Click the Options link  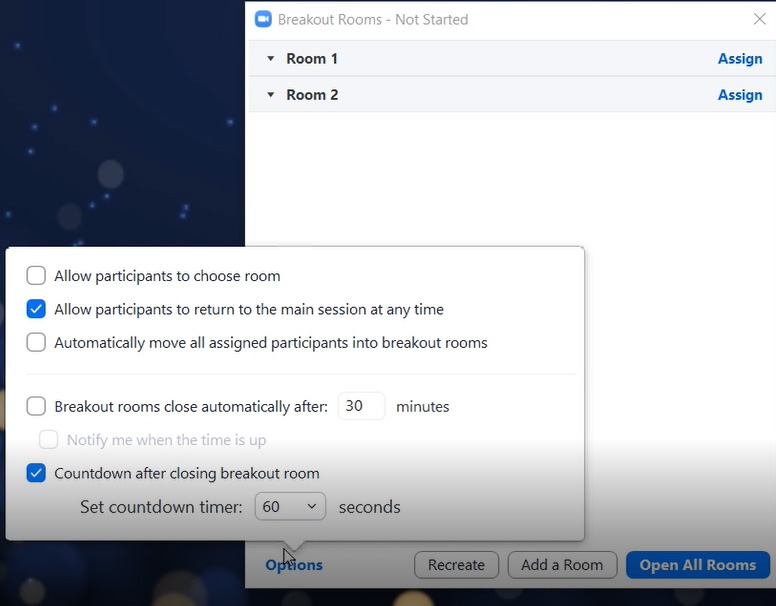click(294, 565)
